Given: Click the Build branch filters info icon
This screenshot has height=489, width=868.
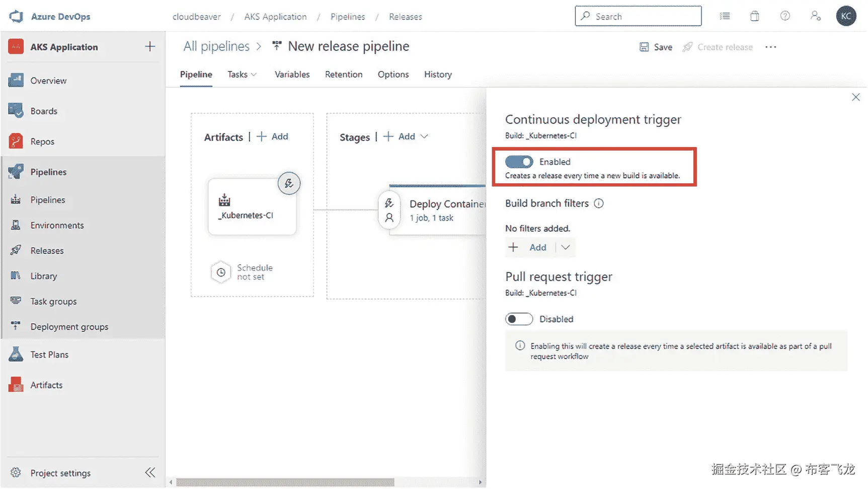Looking at the screenshot, I should click(x=599, y=203).
